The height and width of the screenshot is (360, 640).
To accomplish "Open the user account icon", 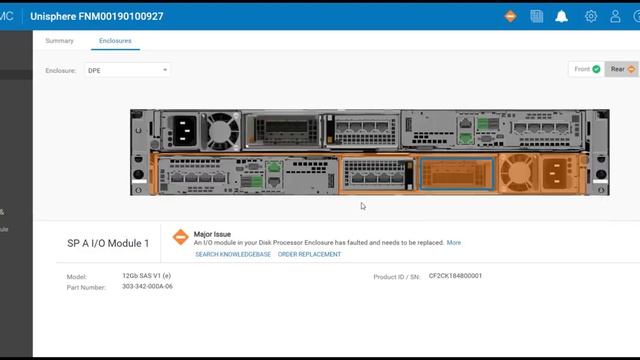I will [615, 16].
